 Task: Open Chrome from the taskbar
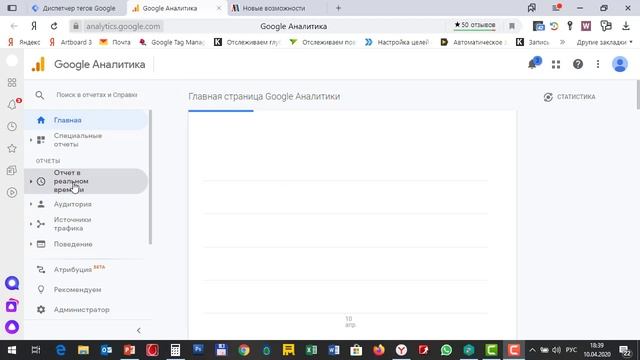[244, 350]
